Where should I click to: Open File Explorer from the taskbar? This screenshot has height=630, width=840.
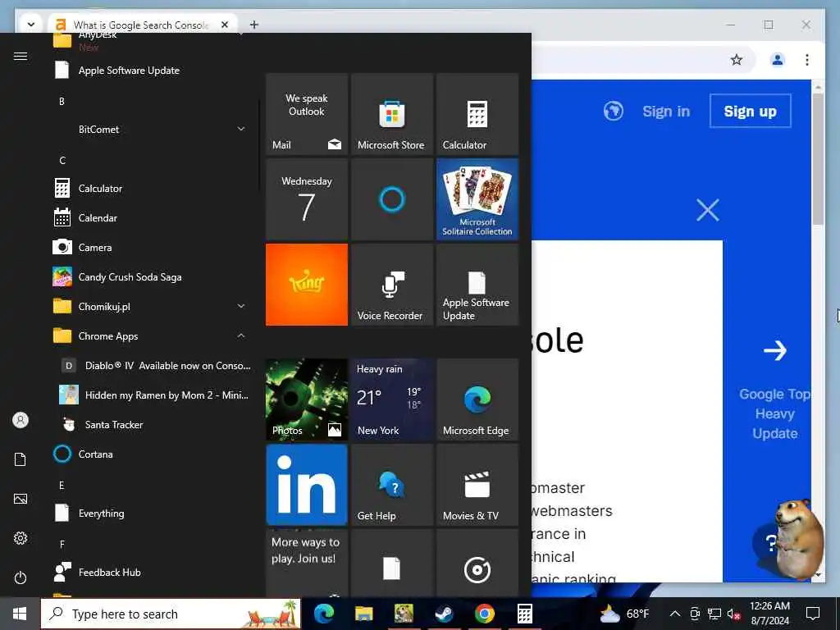[363, 614]
